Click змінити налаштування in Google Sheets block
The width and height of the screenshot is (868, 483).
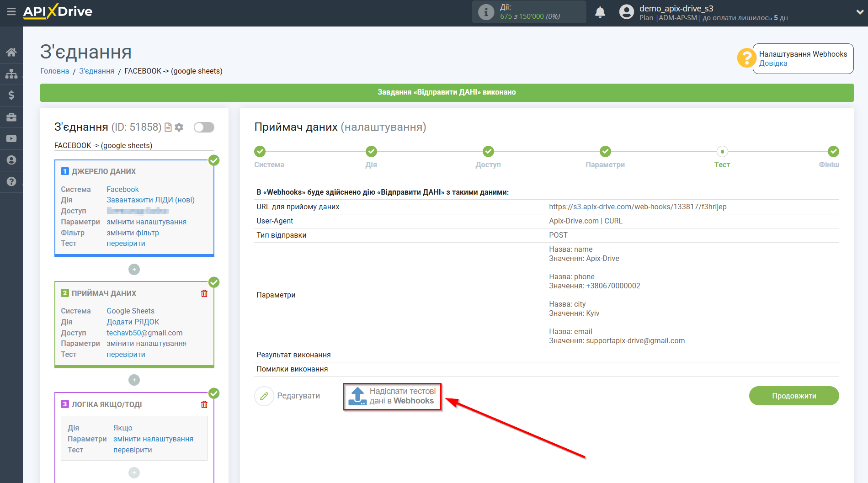[146, 343]
